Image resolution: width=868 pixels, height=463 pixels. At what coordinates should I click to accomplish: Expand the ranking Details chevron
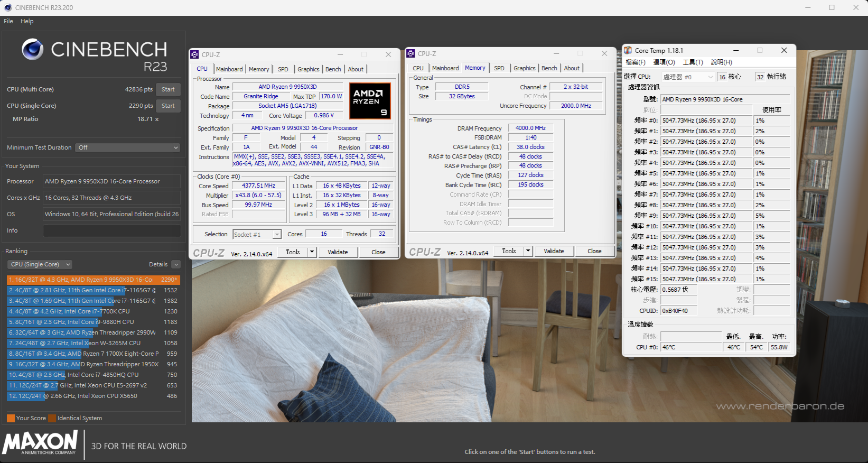(176, 264)
